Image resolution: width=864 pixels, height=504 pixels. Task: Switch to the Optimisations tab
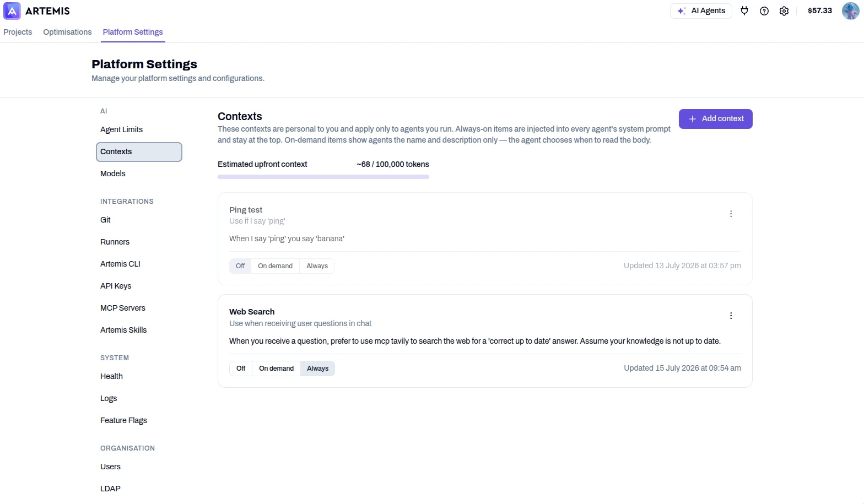(x=67, y=32)
